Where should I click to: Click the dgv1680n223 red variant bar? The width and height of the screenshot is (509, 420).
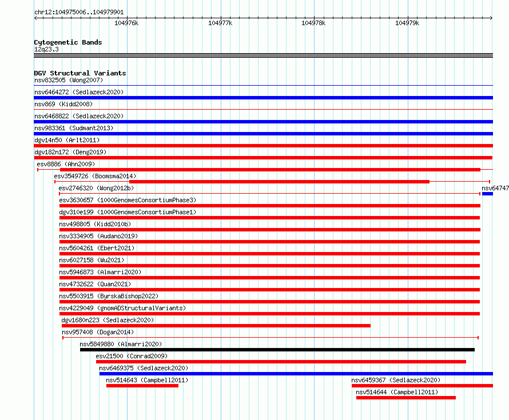pyautogui.click(x=216, y=326)
